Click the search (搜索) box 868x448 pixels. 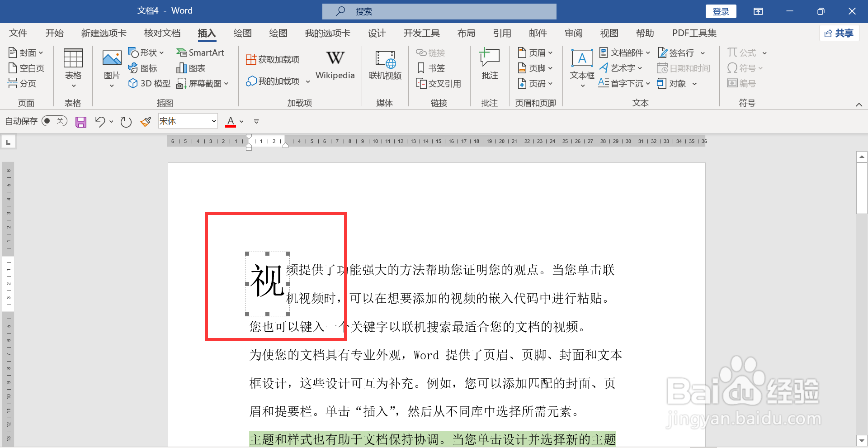439,12
